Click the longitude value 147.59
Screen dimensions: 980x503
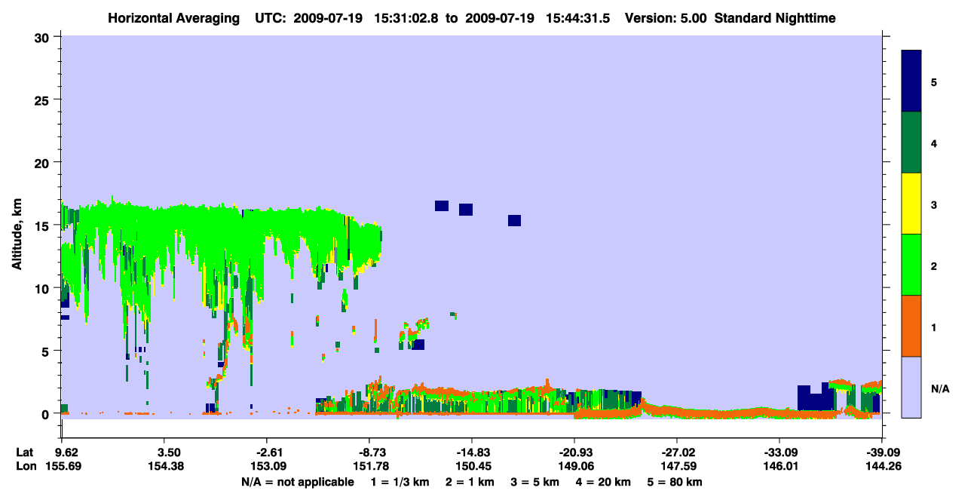click(677, 466)
